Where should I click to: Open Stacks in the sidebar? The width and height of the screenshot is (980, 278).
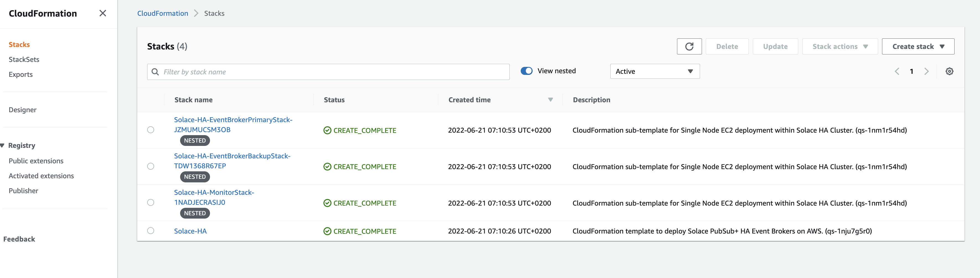(x=19, y=44)
